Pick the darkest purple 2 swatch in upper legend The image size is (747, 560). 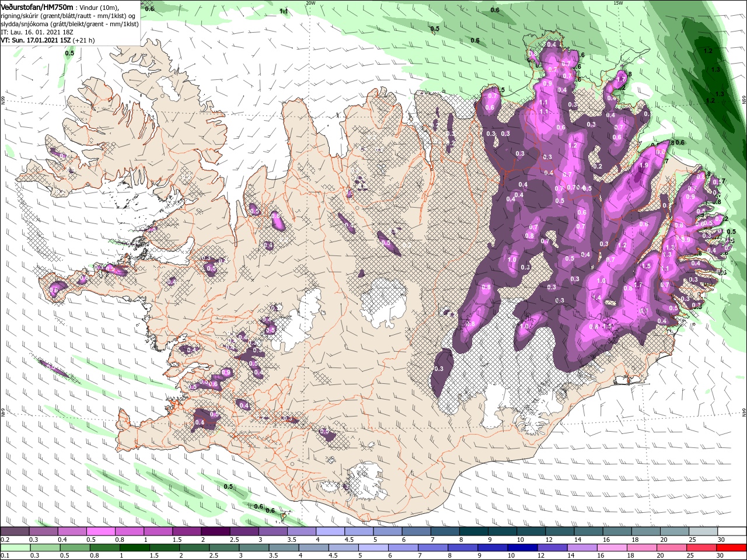215,531
